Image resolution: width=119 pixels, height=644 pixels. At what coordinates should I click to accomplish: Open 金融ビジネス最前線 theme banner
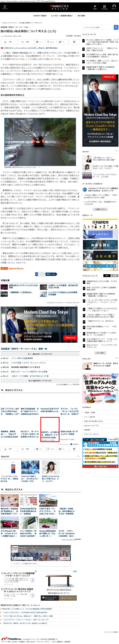point(100,266)
